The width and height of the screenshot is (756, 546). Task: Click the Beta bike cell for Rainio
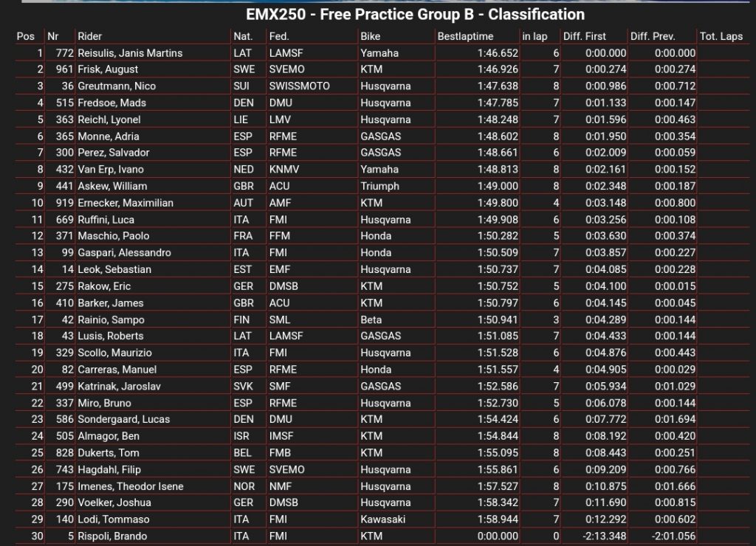coord(371,319)
